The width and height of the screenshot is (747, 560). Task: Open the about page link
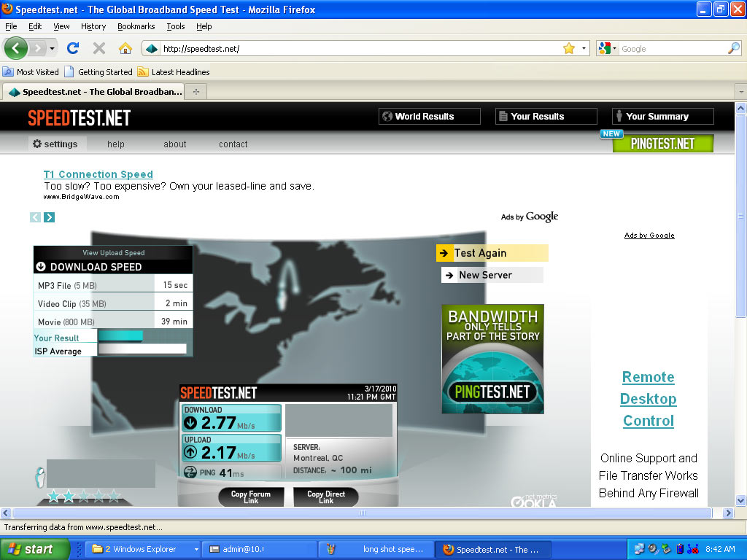[x=175, y=144]
